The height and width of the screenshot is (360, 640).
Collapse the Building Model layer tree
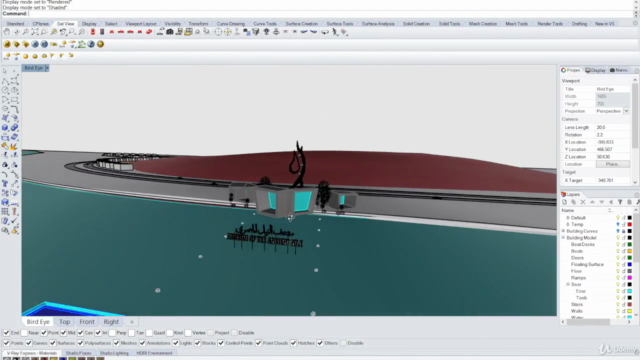(x=564, y=238)
